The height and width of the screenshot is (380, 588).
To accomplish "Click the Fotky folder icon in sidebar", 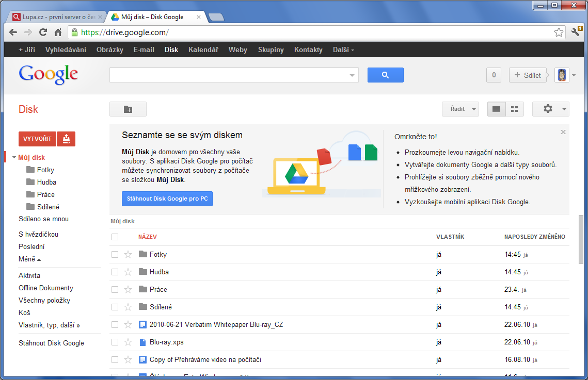I will [x=30, y=170].
